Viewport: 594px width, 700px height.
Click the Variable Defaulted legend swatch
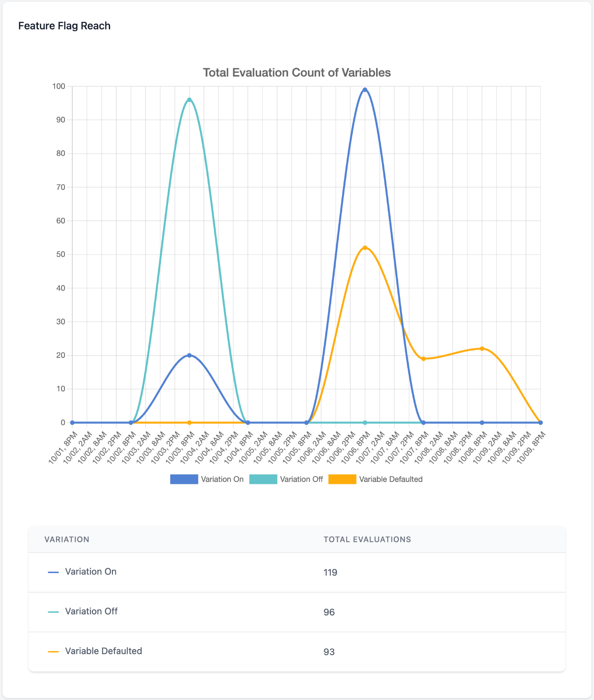342,479
